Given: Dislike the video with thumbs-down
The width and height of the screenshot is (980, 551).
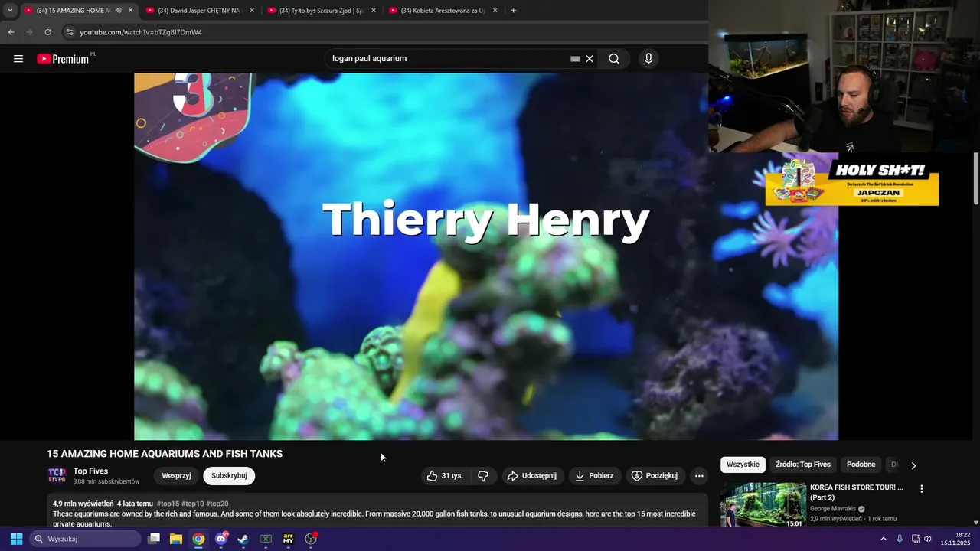Looking at the screenshot, I should (483, 476).
